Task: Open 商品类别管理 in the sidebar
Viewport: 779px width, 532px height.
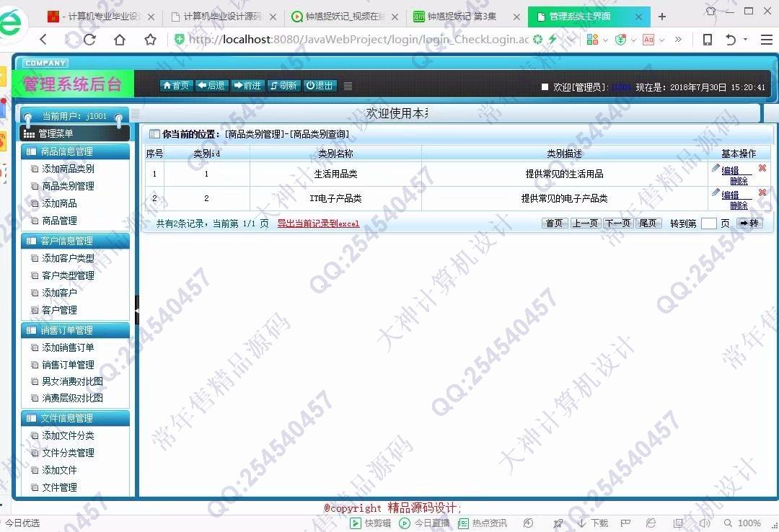Action: pos(68,186)
